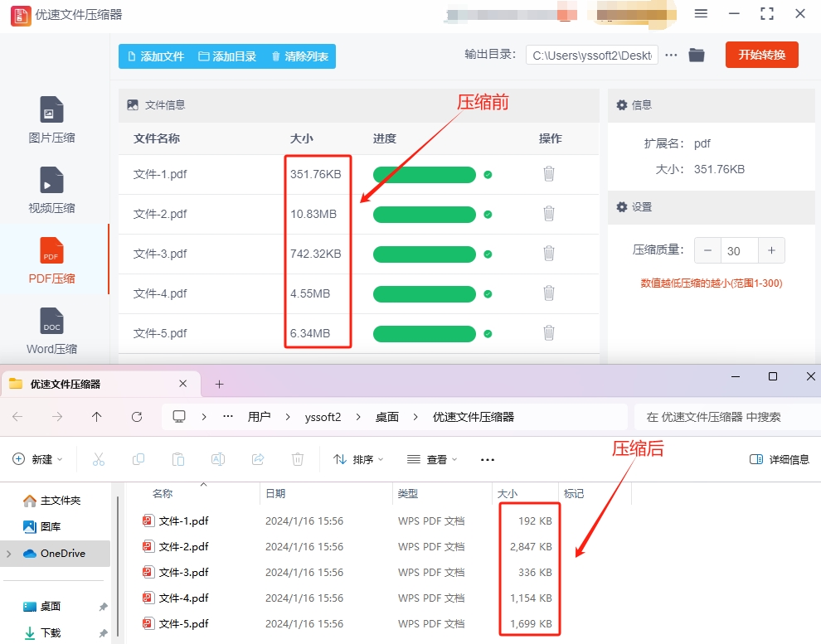Click the Paste icon in Explorer toolbar
Image resolution: width=821 pixels, height=644 pixels.
click(178, 459)
